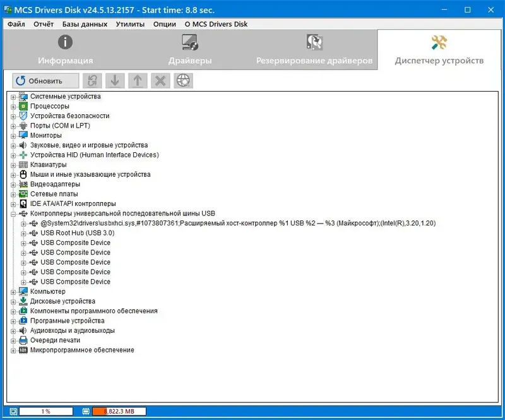The image size is (505, 420).
Task: Click the update driver toolbar icon
Action: point(92,81)
